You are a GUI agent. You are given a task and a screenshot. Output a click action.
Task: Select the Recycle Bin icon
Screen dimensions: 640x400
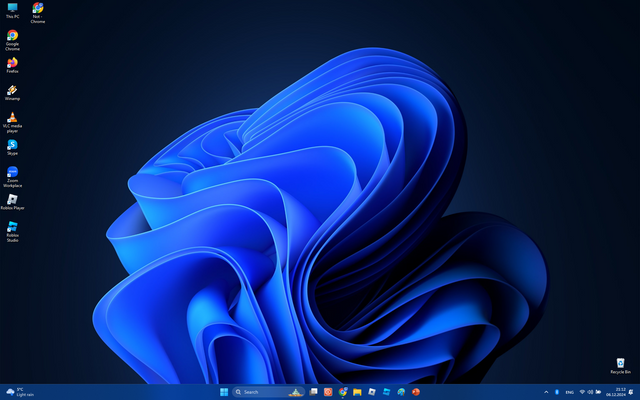[620, 363]
